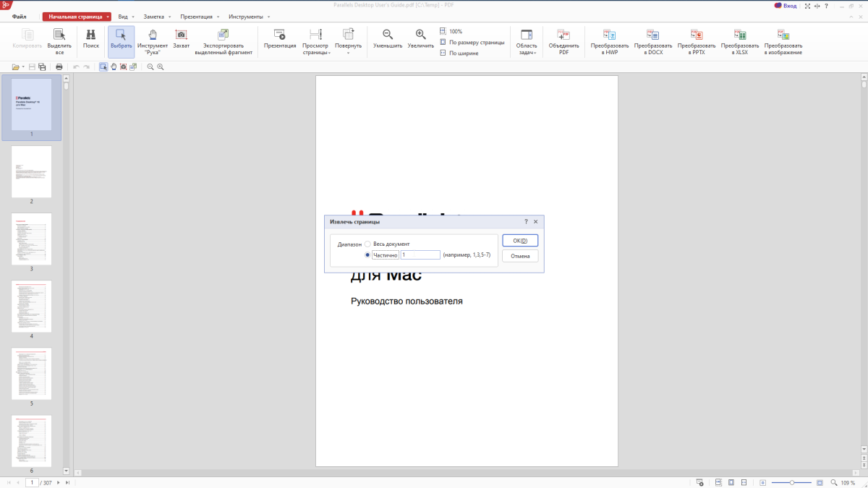Select the 'Частично' radio button
Image resolution: width=868 pixels, height=488 pixels.
click(367, 254)
